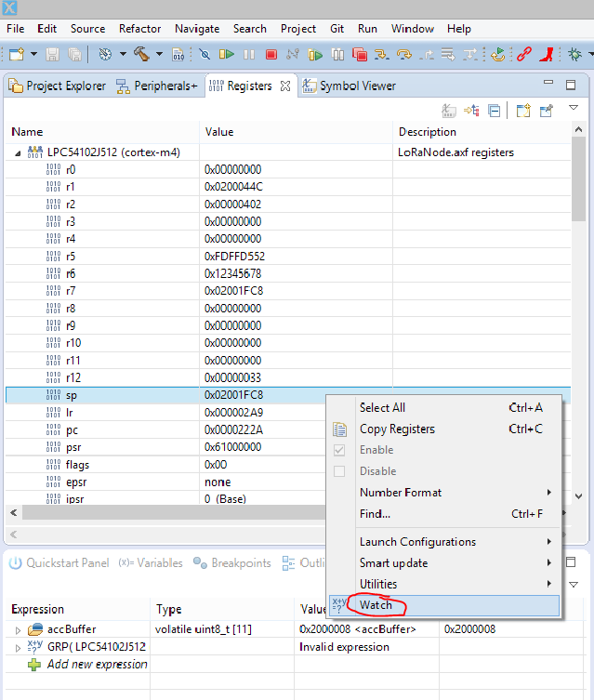Click the Step Over arrow icon
594x700 pixels.
(x=403, y=55)
